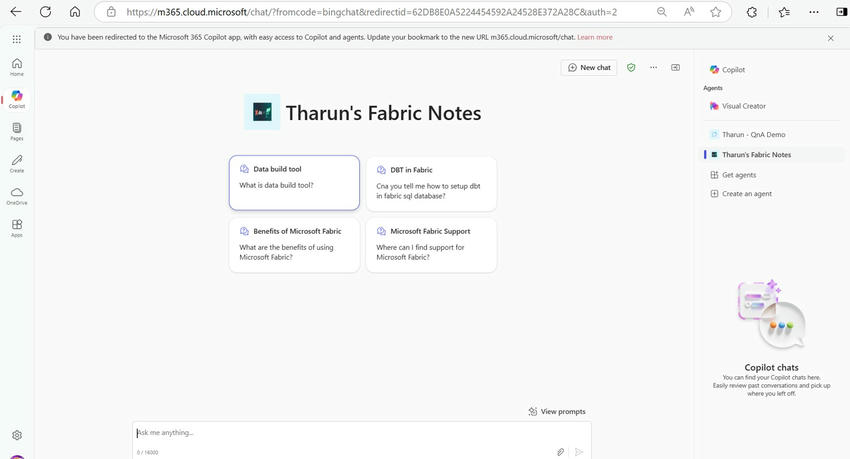Start a New chat
The image size is (850, 459).
pos(589,68)
